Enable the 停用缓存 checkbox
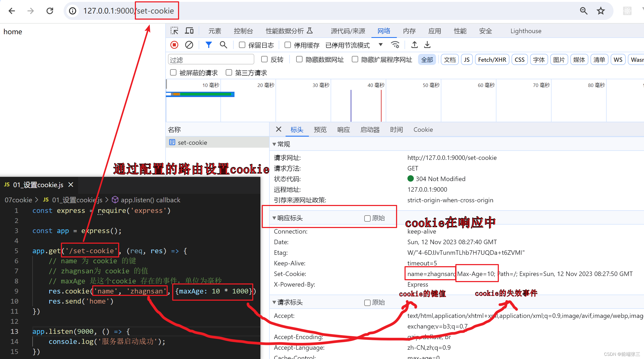 click(287, 45)
